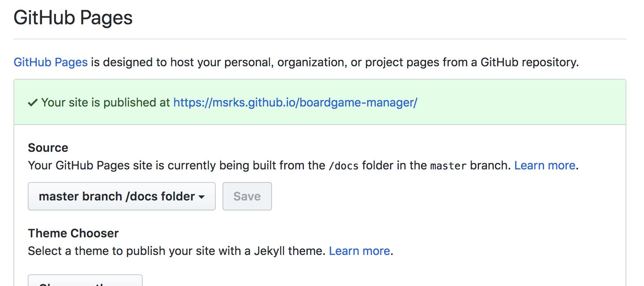Click the /docs code text in description

pos(344,166)
